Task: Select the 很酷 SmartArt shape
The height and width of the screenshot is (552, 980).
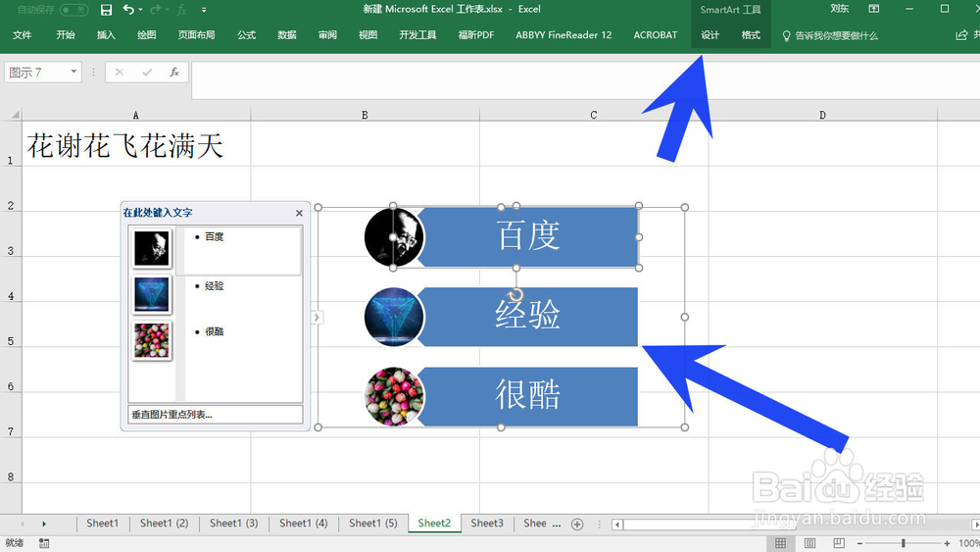Action: point(529,396)
